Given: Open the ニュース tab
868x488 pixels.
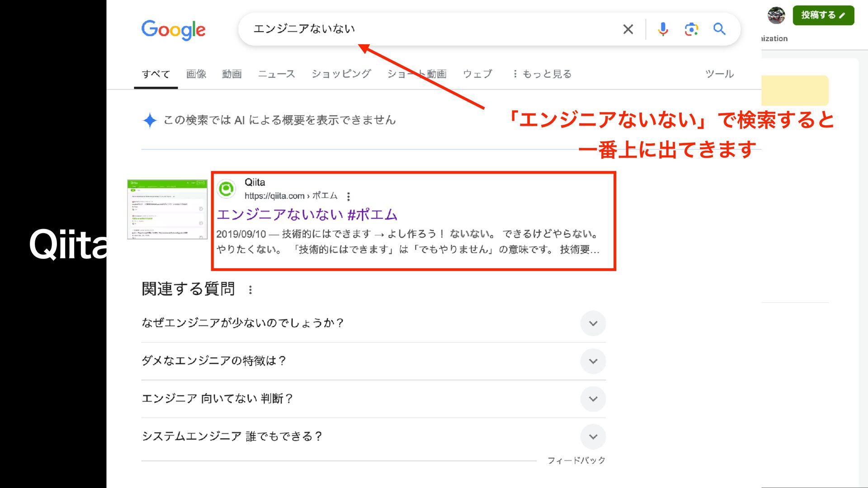Looking at the screenshot, I should (x=277, y=74).
